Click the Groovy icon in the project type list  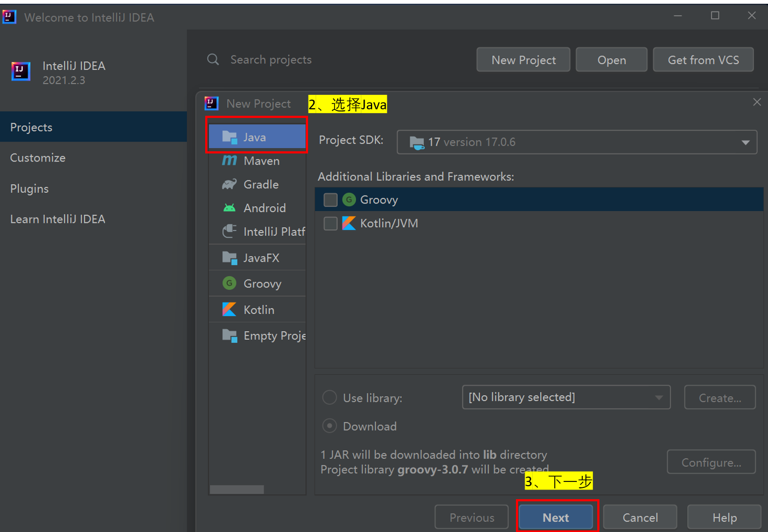click(x=229, y=283)
